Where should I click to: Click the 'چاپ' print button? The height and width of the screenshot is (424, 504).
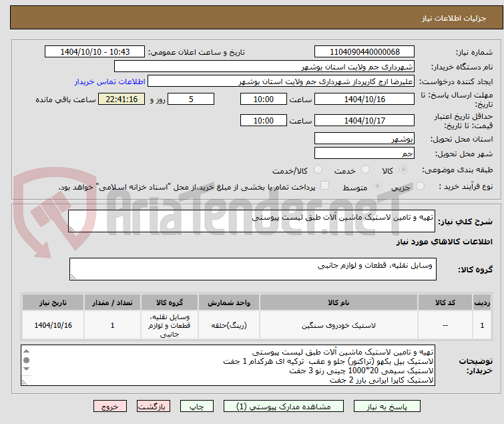click(197, 407)
